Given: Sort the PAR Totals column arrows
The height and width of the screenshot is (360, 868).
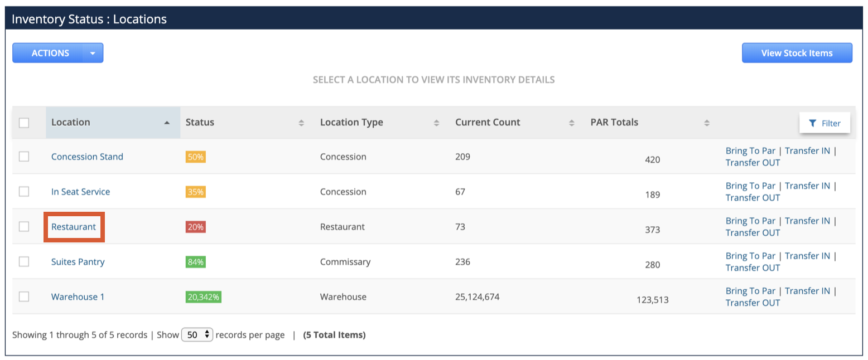Looking at the screenshot, I should (x=706, y=122).
